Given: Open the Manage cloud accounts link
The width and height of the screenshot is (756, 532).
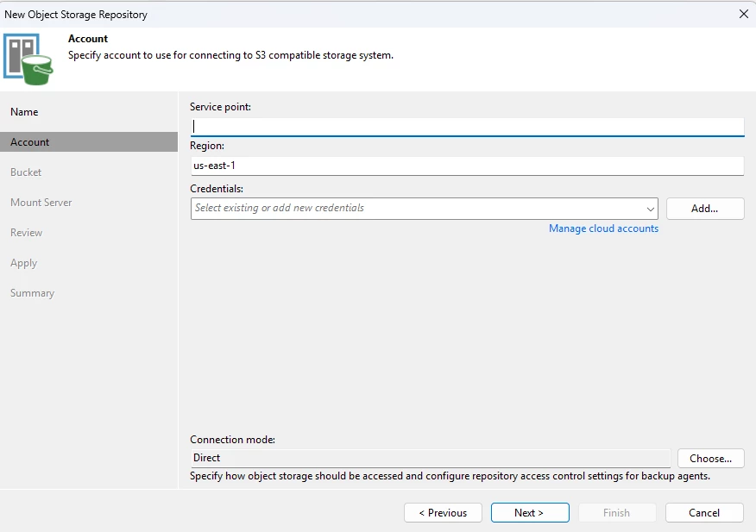Looking at the screenshot, I should [x=603, y=228].
